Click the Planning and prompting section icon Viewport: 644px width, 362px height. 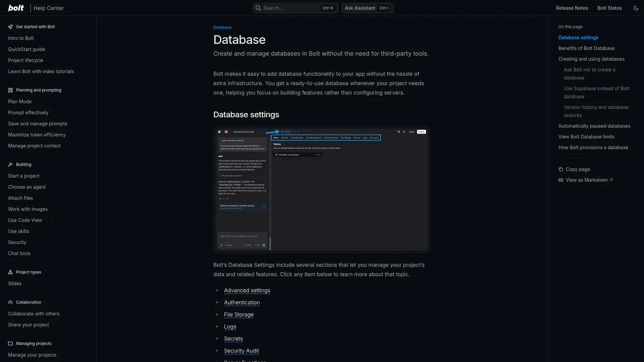(x=10, y=90)
